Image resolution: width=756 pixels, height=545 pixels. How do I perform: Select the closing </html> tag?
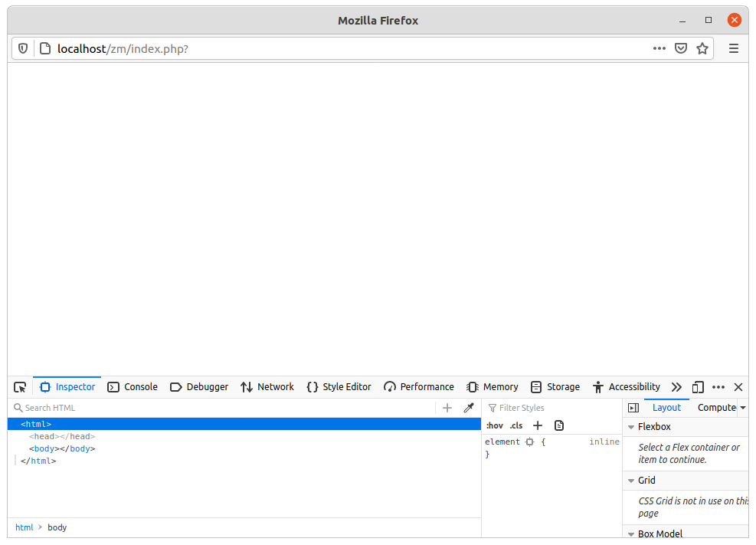(38, 461)
